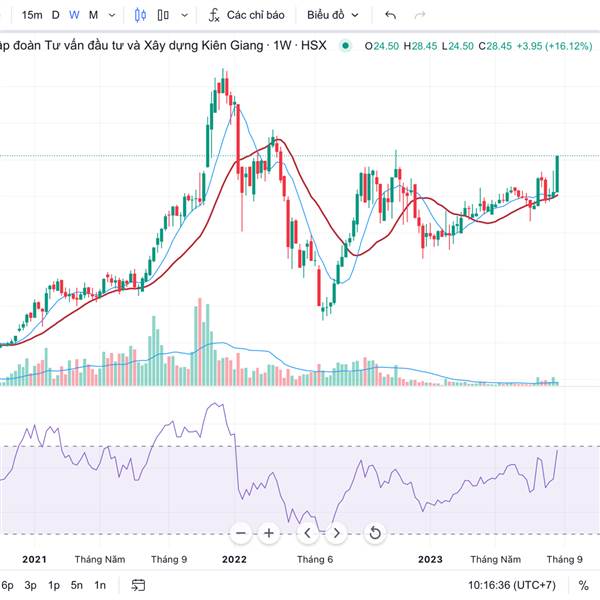Zoom in chart with plus button
Screen dimensions: 600x600
pos(269,533)
